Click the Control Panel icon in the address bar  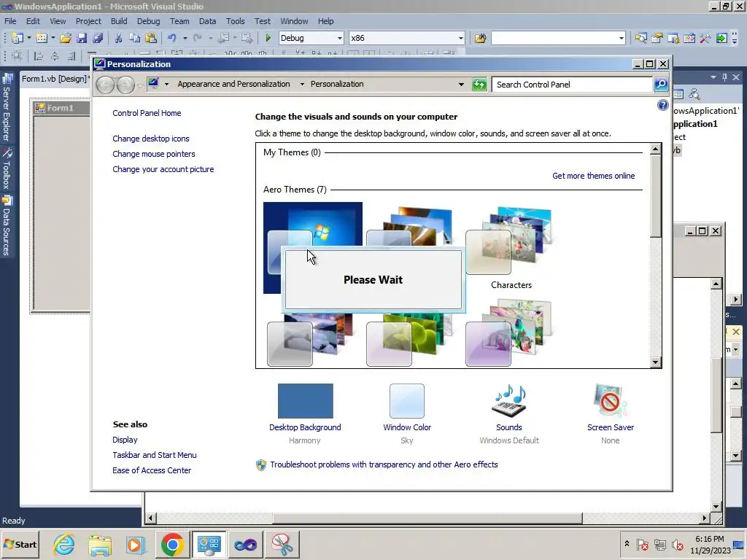point(153,84)
